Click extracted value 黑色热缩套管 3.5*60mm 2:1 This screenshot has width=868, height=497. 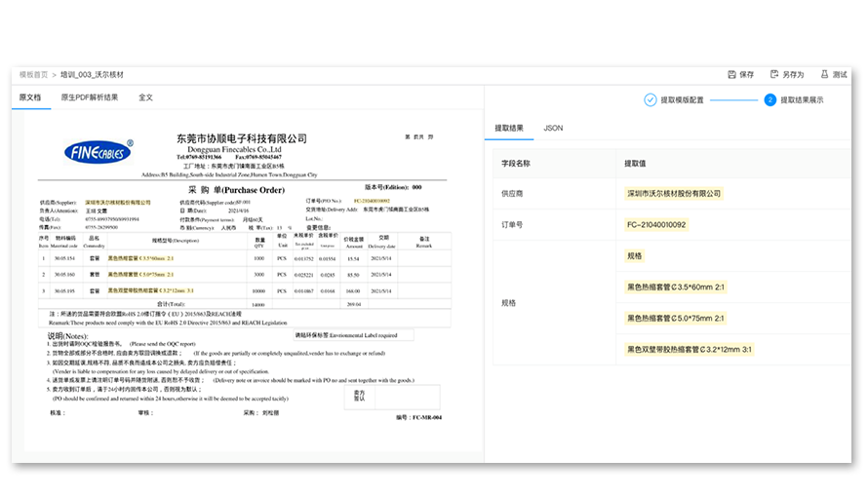tap(675, 287)
